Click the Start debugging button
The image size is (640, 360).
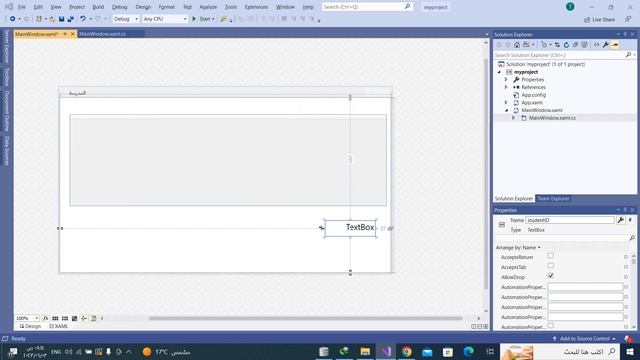pyautogui.click(x=203, y=19)
